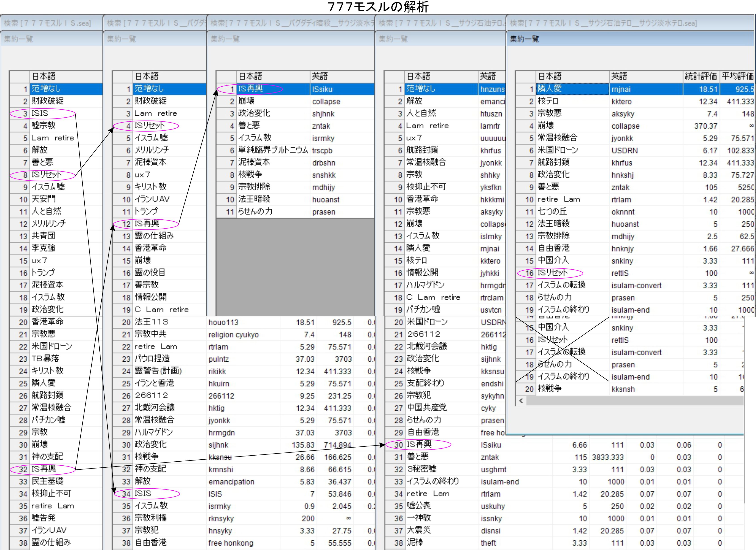Image resolution: width=756 pixels, height=550 pixels.
Task: Select the circled IS再興 row numbered 1
Action: point(251,89)
